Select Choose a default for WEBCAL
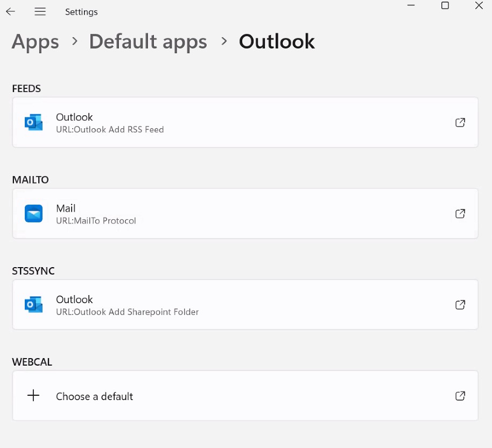The width and height of the screenshot is (492, 448). click(x=245, y=396)
